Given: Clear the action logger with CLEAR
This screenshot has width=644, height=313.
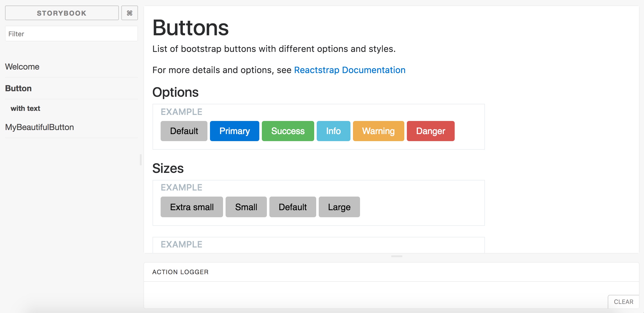Looking at the screenshot, I should [x=624, y=302].
